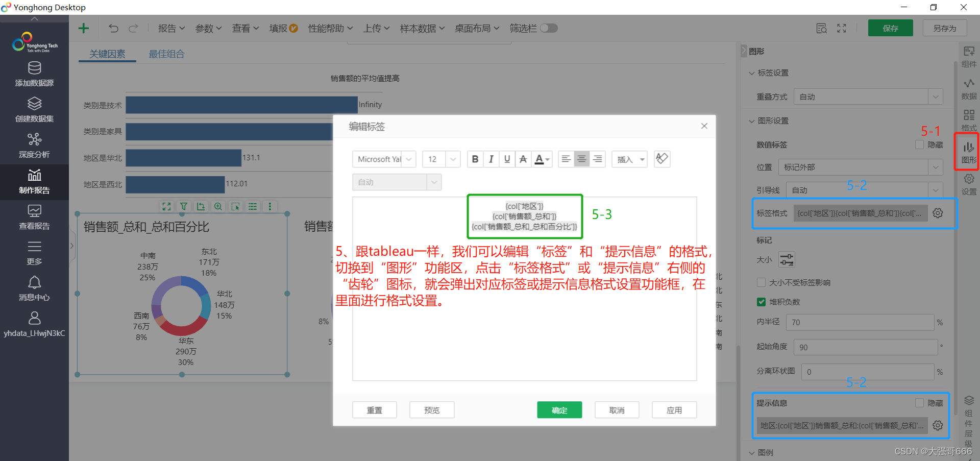Open the 报告 menu
The width and height of the screenshot is (980, 461).
(171, 29)
